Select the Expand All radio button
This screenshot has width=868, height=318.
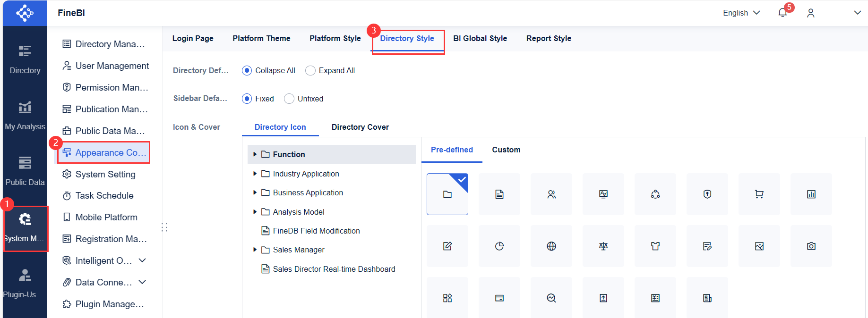(310, 71)
